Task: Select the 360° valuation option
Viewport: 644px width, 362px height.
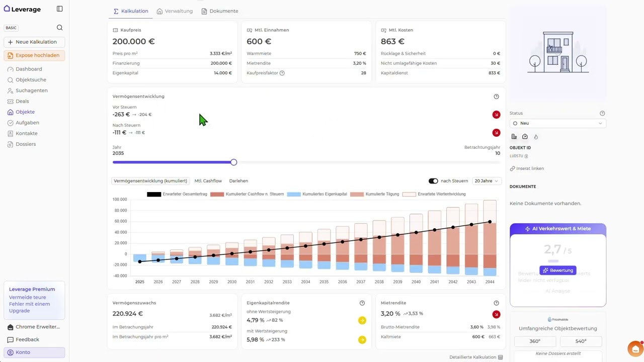Action: tap(535, 341)
